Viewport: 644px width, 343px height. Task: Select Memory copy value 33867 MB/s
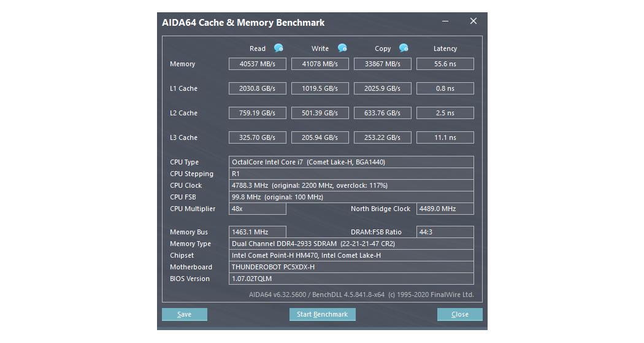(382, 64)
